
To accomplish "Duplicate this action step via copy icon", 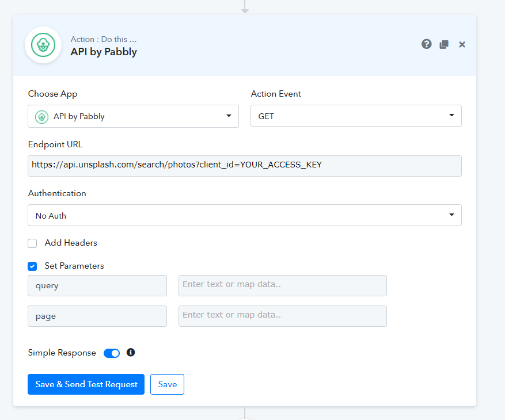I will pos(444,44).
